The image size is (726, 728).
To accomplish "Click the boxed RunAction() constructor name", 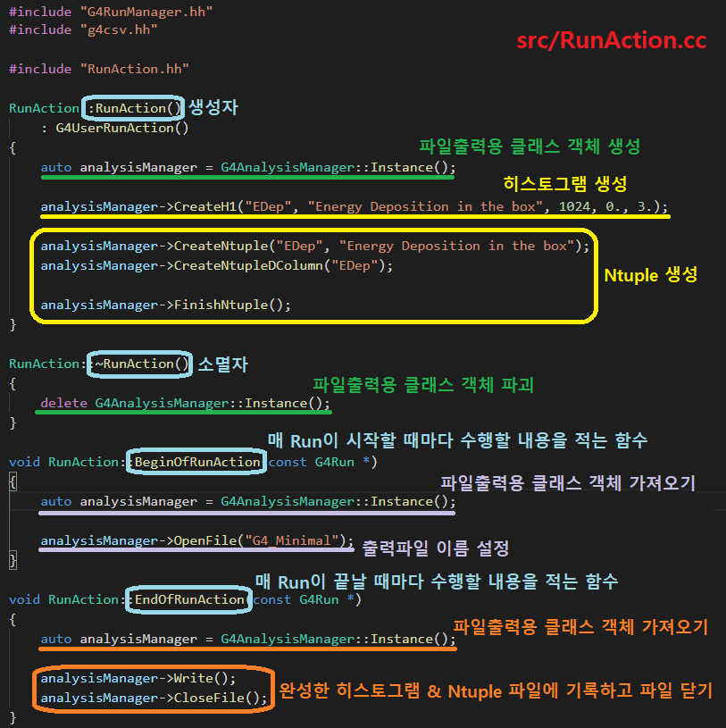I will tap(134, 108).
